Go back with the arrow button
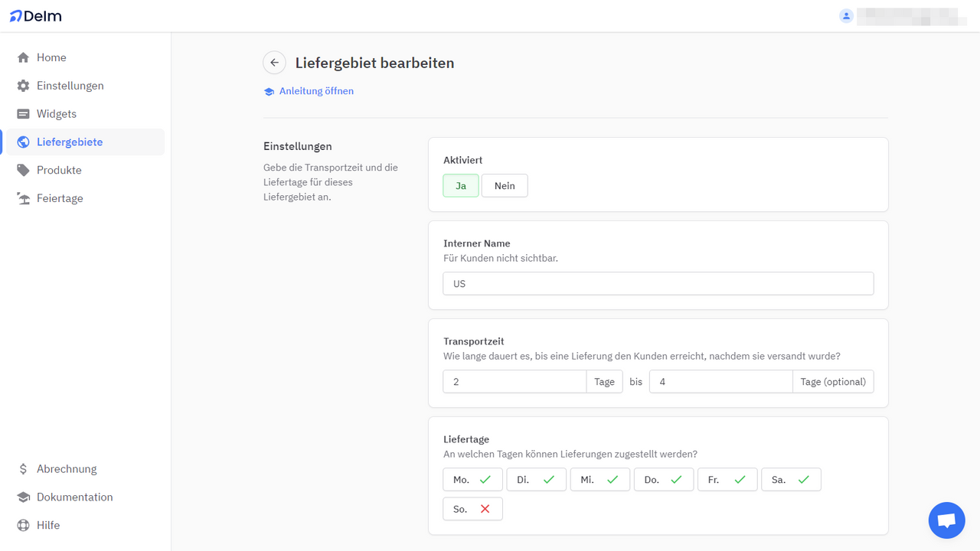The image size is (980, 551). click(274, 63)
